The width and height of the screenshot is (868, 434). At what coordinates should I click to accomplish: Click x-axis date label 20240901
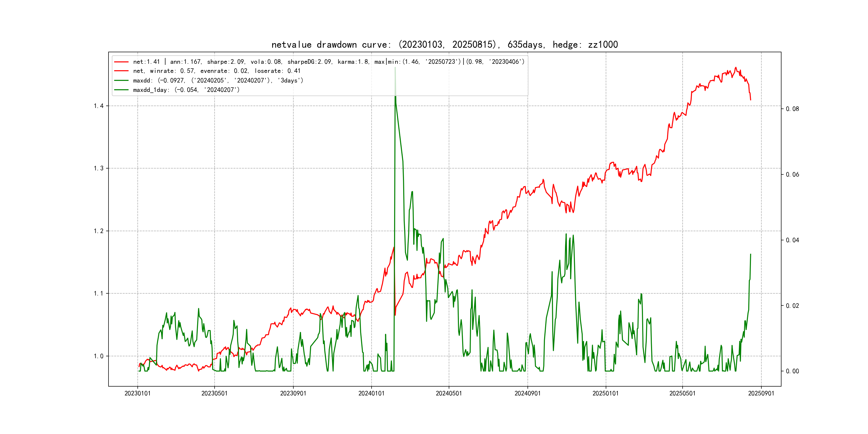(527, 394)
